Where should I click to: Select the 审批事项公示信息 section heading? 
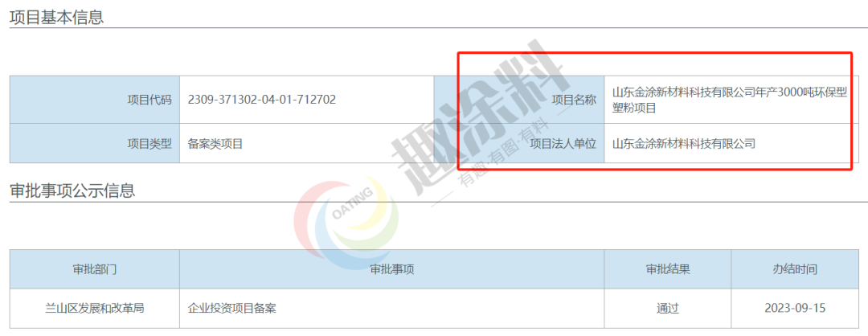point(72,191)
